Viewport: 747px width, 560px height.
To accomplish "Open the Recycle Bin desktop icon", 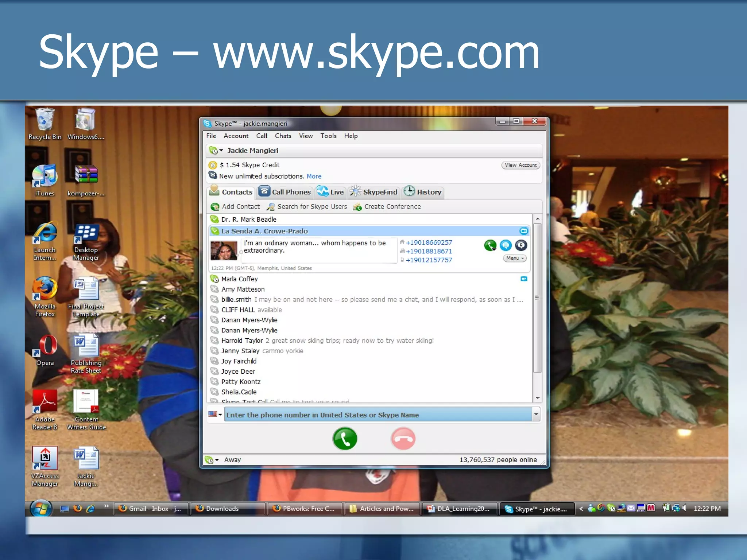I will [x=45, y=124].
